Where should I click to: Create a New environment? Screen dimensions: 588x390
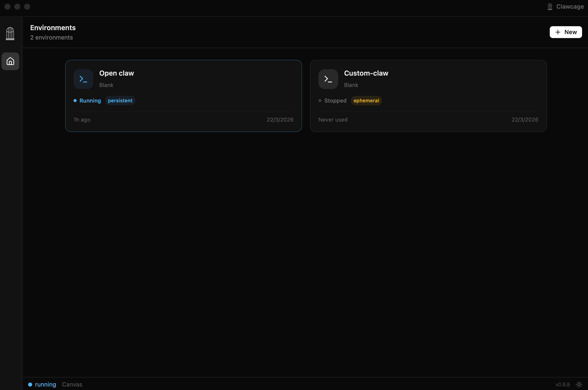tap(565, 32)
